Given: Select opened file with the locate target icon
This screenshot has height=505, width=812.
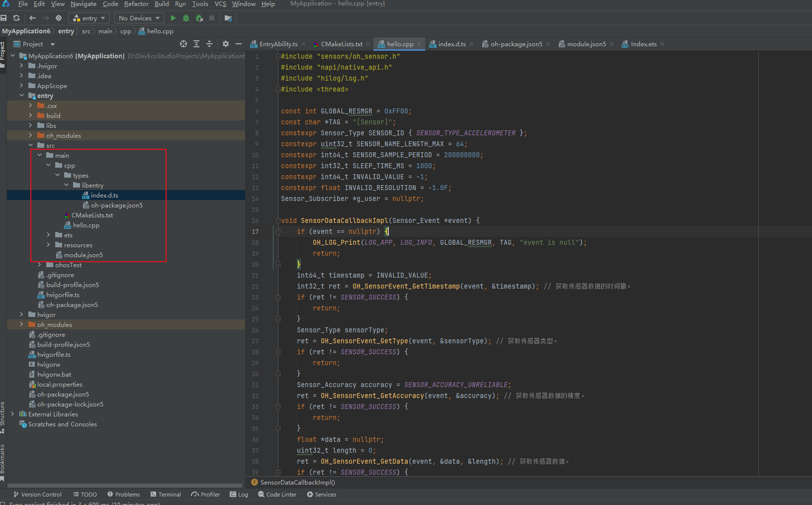Looking at the screenshot, I should 183,44.
